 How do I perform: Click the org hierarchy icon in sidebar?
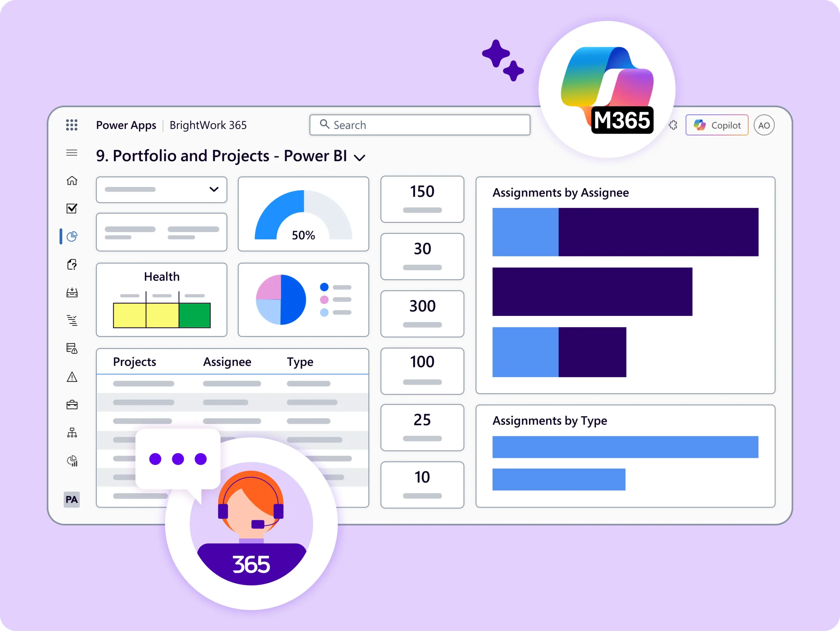72,433
